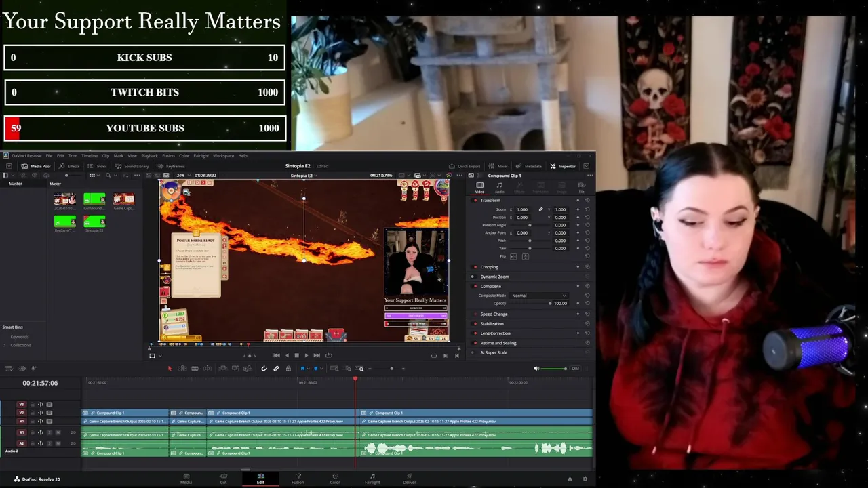Toggle the Inspector panel
Viewport: 868px width, 488px height.
(x=563, y=166)
